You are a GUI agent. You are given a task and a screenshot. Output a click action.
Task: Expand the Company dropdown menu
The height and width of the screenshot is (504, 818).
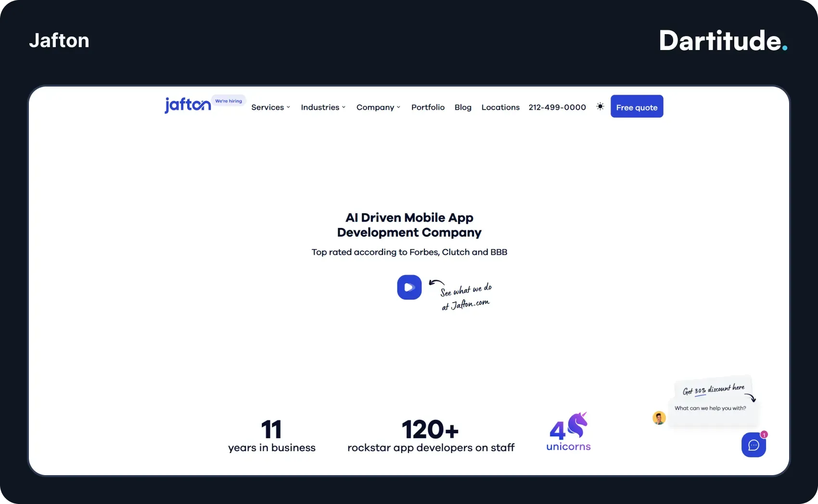(378, 107)
